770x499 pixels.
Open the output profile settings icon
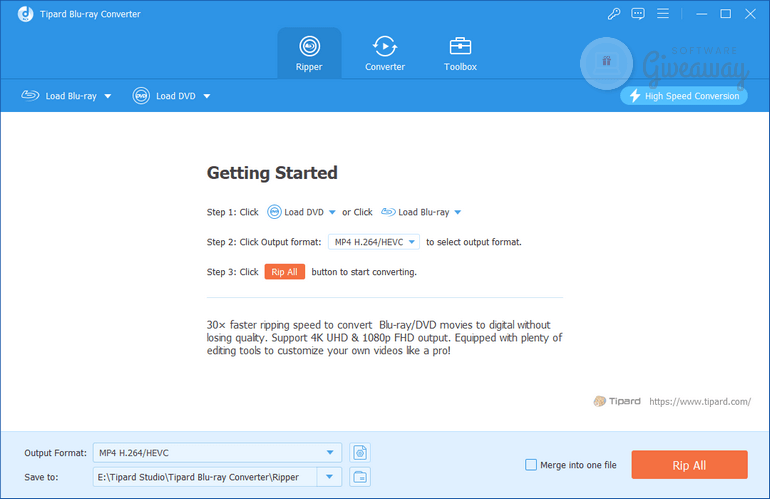(360, 453)
